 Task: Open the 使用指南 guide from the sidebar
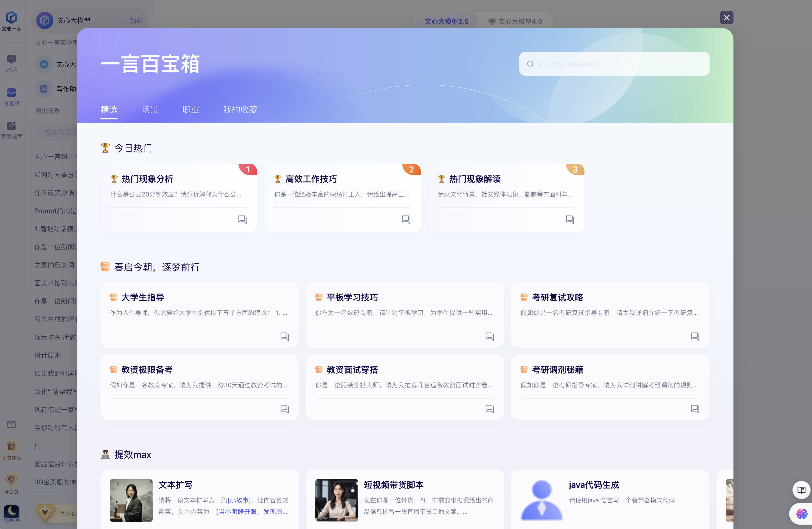pyautogui.click(x=11, y=129)
